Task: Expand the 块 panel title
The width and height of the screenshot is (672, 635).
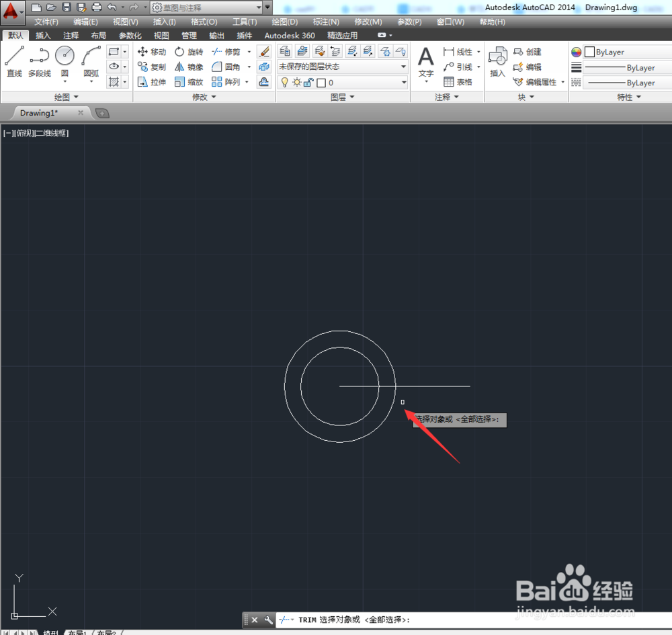Action: tap(526, 97)
